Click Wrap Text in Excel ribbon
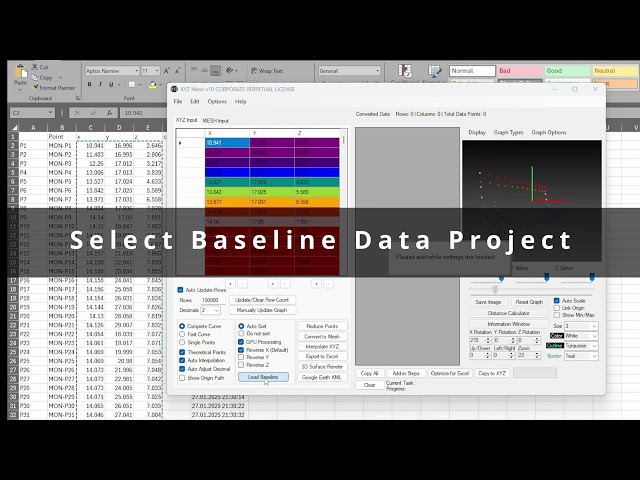This screenshot has width=640, height=480. [267, 71]
